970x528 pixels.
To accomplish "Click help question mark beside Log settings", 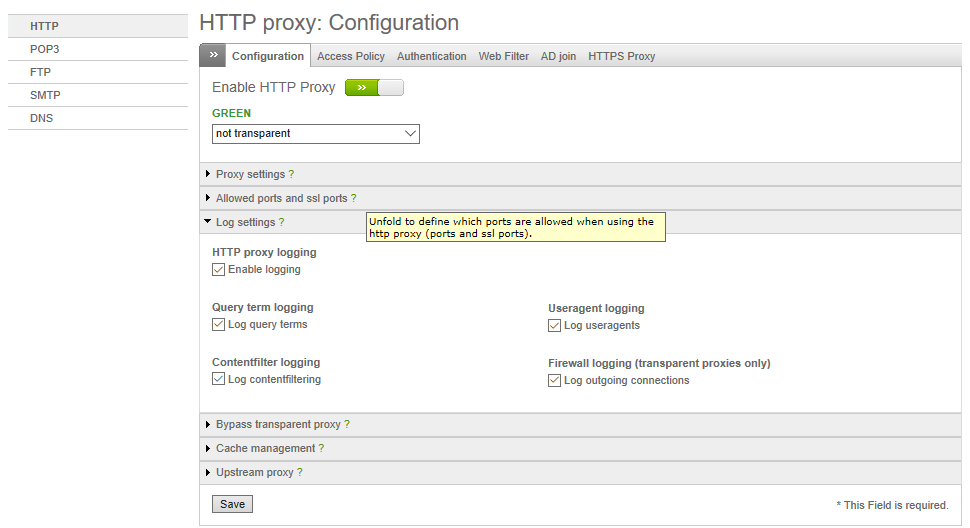I will (x=281, y=222).
